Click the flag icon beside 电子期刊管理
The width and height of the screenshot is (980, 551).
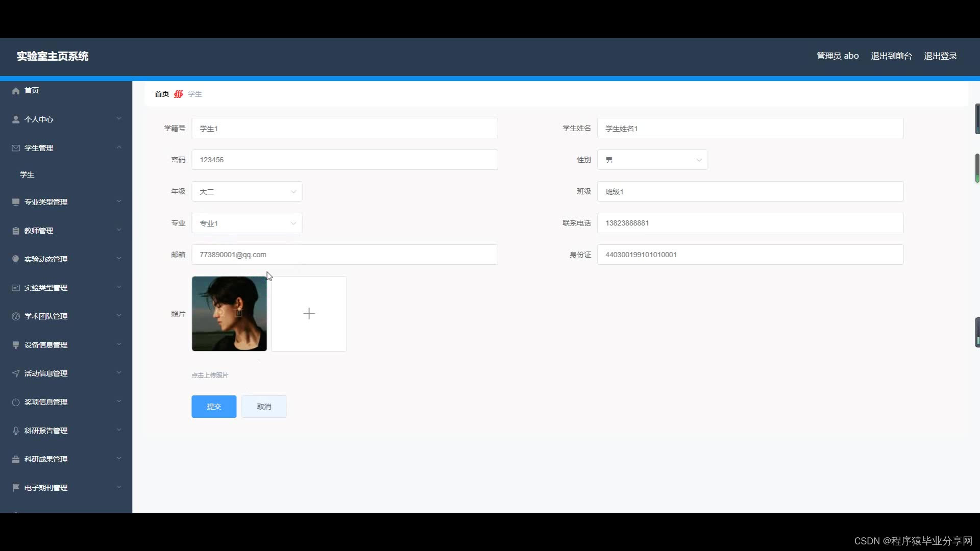point(16,488)
